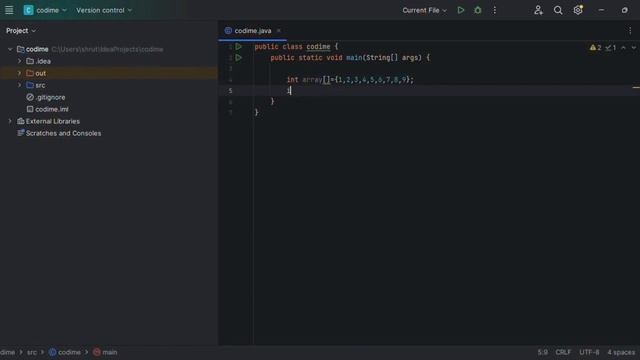The height and width of the screenshot is (360, 640).
Task: Restore the IDE window size
Action: pos(624,10)
